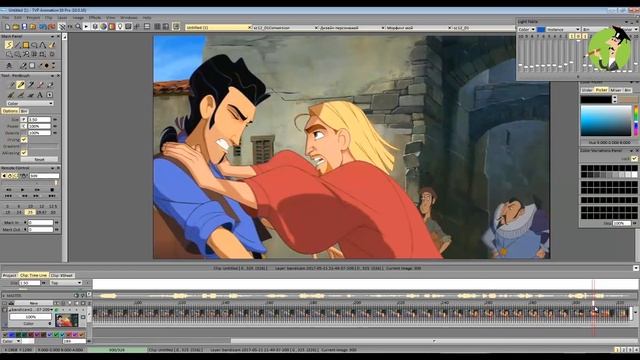Image resolution: width=640 pixels, height=360 pixels.
Task: Click the play preview icon in top toolbar
Action: [86, 27]
